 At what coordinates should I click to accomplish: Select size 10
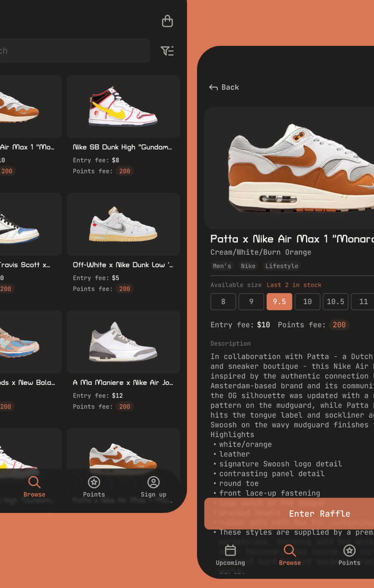pos(308,302)
